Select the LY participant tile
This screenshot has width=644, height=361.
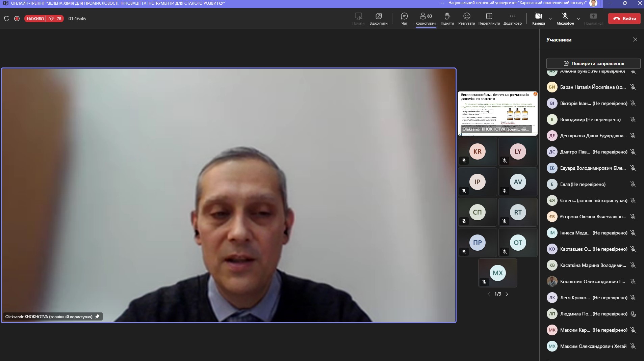tap(518, 151)
